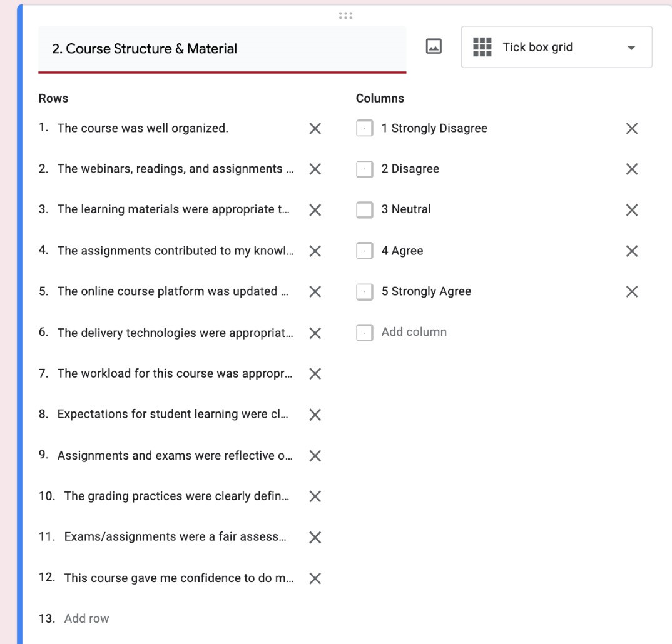This screenshot has height=644, width=672.
Task: Click checkbox beside '4 Agree'
Action: pyautogui.click(x=365, y=251)
